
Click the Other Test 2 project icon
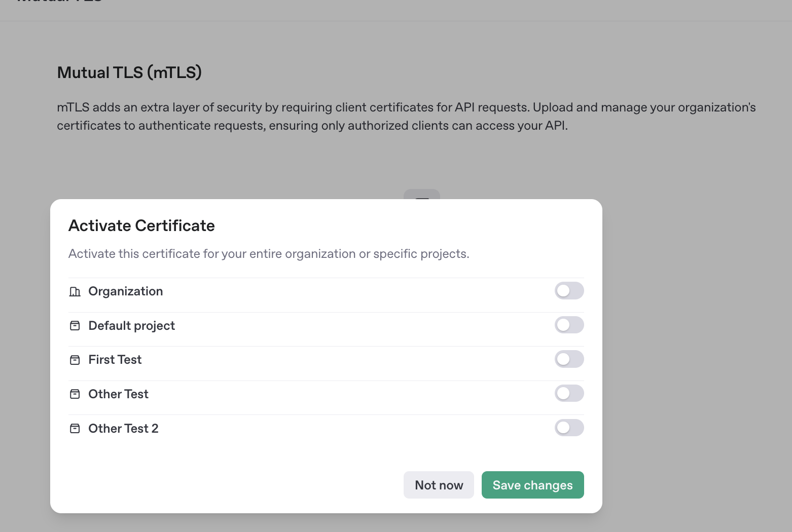(75, 429)
